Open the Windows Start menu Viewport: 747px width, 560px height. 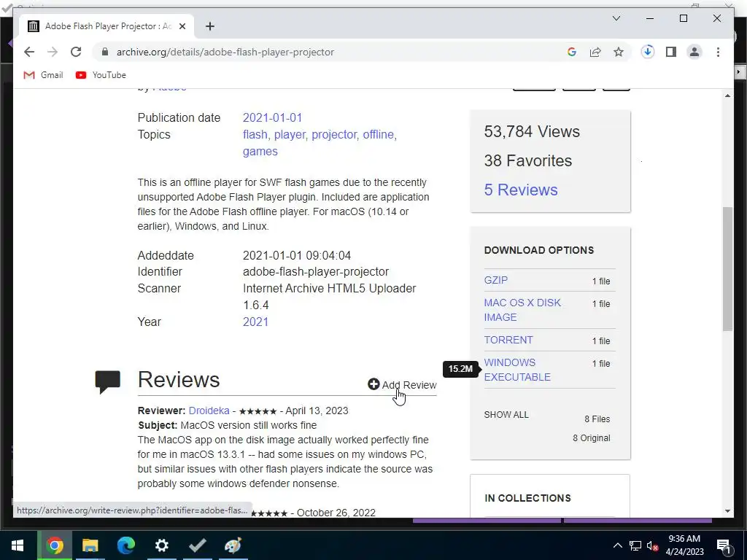[18, 545]
